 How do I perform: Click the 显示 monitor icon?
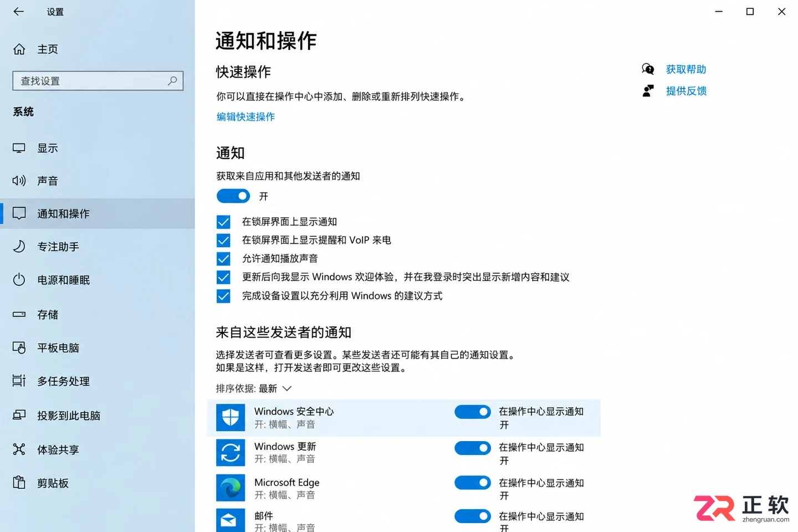[19, 148]
